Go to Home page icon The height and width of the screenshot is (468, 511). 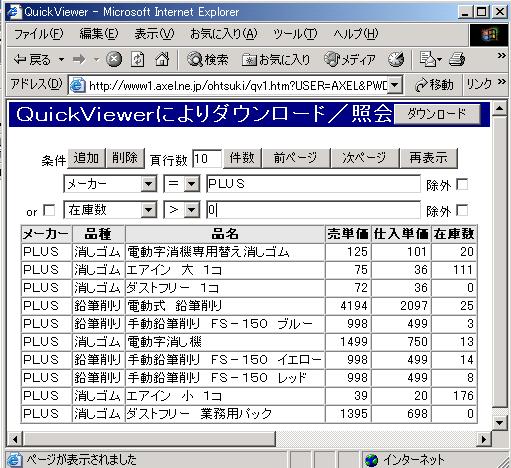click(162, 59)
